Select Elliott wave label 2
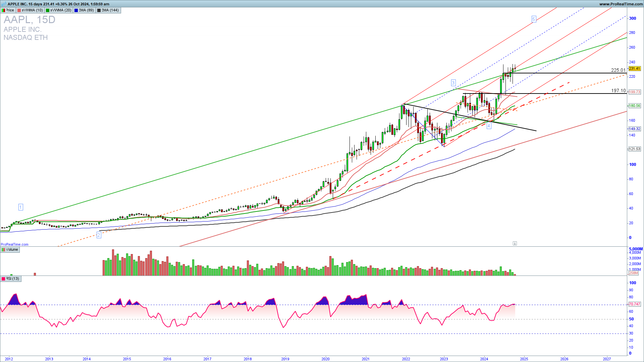644x362 pixels. pyautogui.click(x=99, y=235)
